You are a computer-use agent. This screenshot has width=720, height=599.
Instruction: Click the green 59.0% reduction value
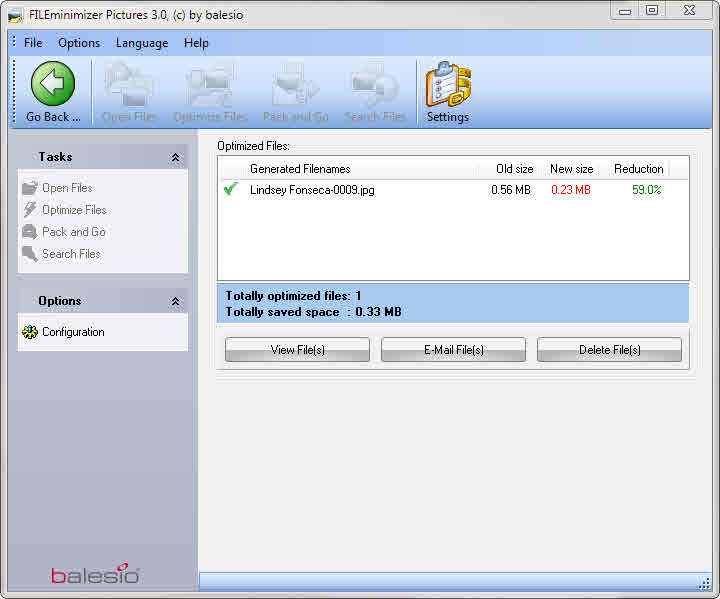tap(647, 190)
